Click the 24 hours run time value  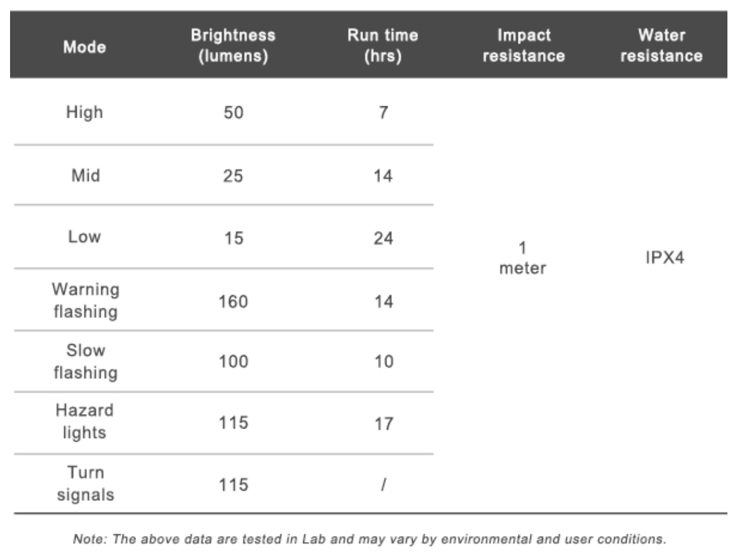pyautogui.click(x=383, y=239)
